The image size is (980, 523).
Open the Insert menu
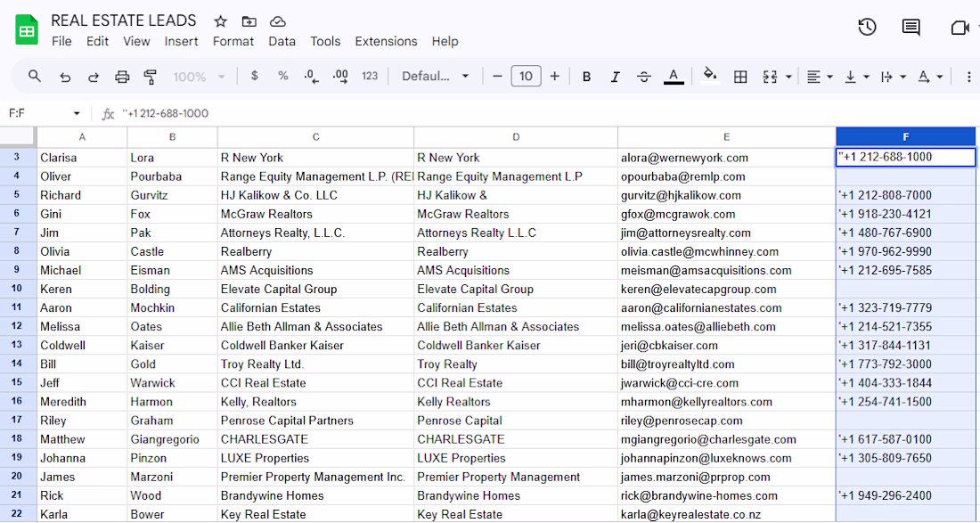click(181, 41)
